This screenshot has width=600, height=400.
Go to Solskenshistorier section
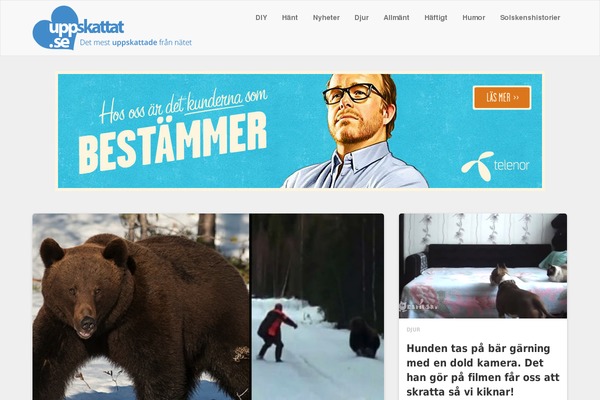pos(530,18)
